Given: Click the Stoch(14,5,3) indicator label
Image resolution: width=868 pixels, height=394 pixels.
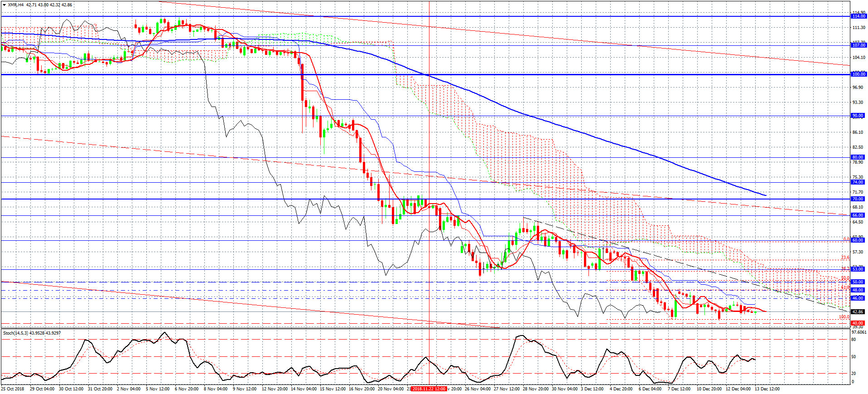Looking at the screenshot, I should (16, 333).
